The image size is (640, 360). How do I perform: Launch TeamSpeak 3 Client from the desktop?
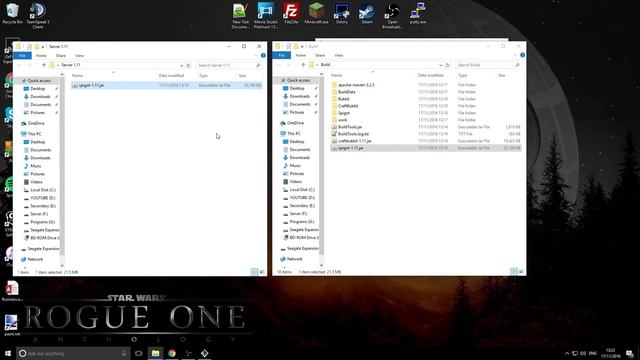[38, 16]
